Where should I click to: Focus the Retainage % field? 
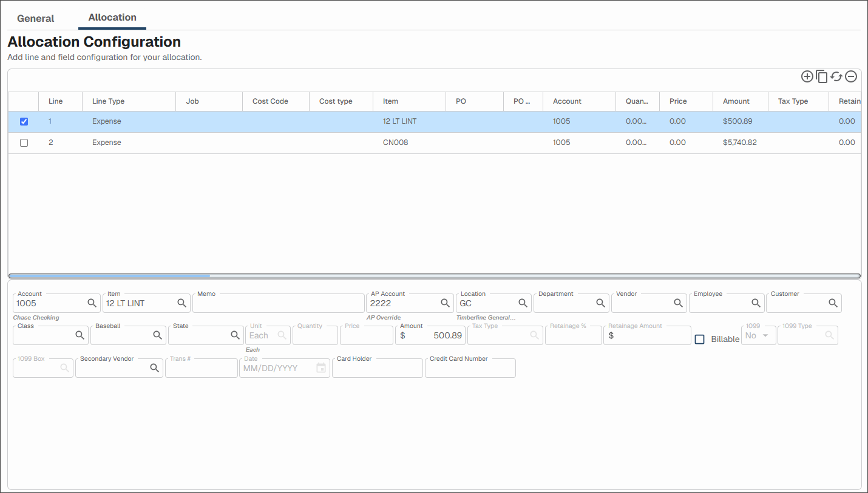[574, 335]
